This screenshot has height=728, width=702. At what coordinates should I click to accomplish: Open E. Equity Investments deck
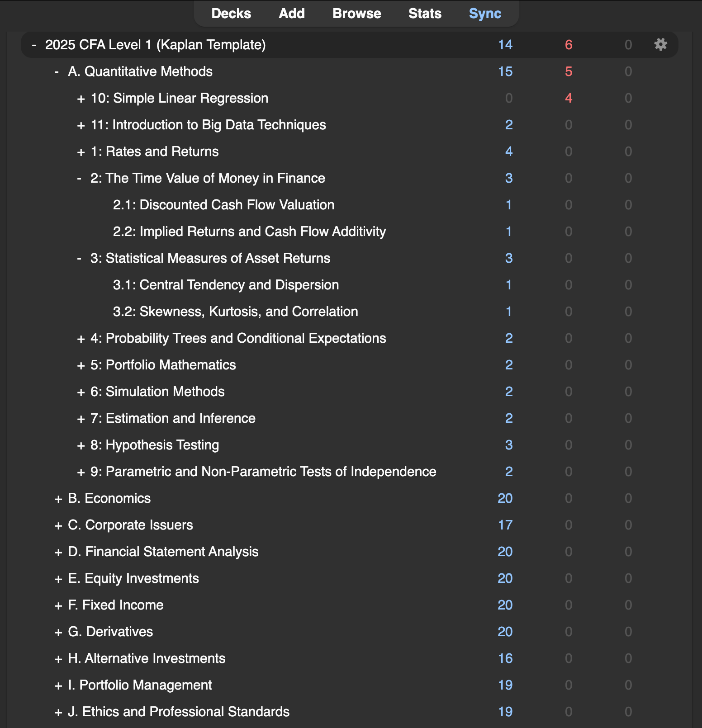click(133, 578)
